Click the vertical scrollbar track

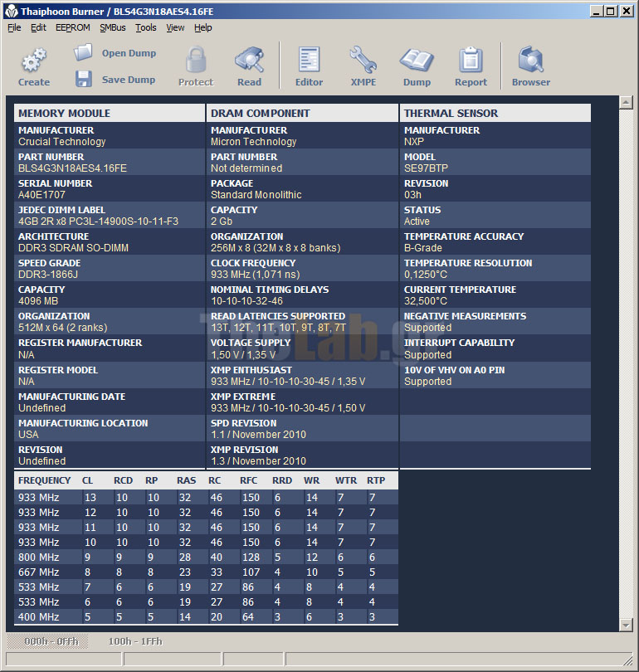(627, 364)
